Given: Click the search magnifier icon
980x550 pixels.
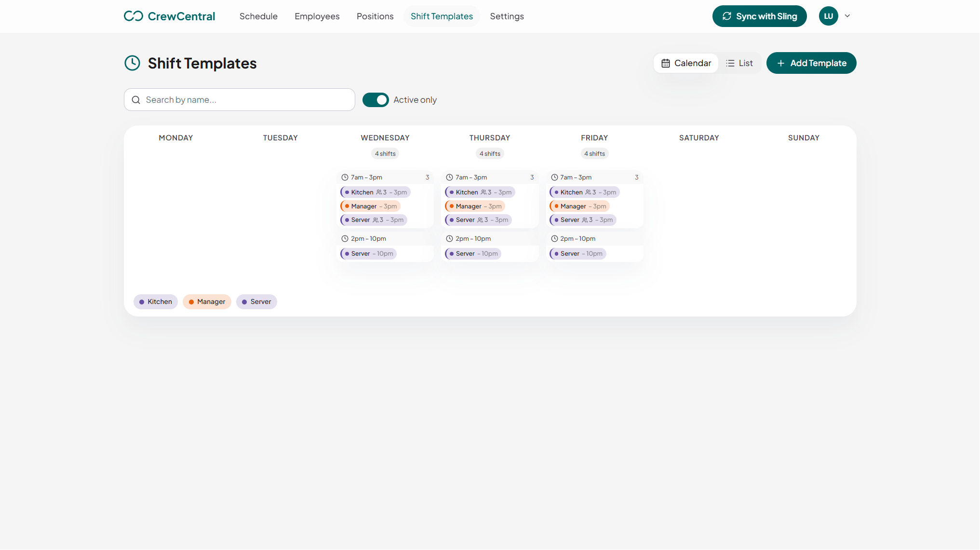Looking at the screenshot, I should pyautogui.click(x=136, y=99).
